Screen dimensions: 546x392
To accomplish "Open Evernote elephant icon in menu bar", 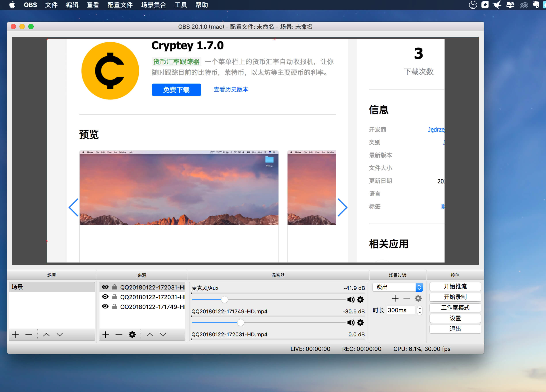I will click(x=535, y=5).
